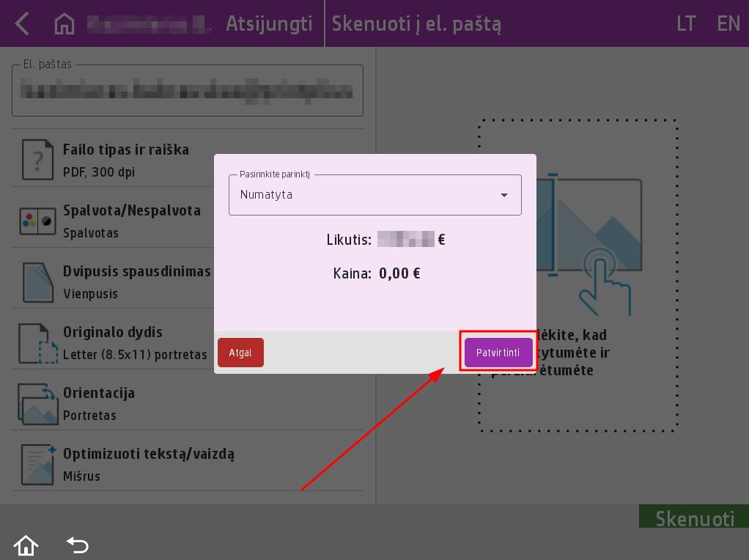The image size is (749, 560).
Task: Tap the Dvipusis spausdinimas page icon
Action: (x=37, y=281)
